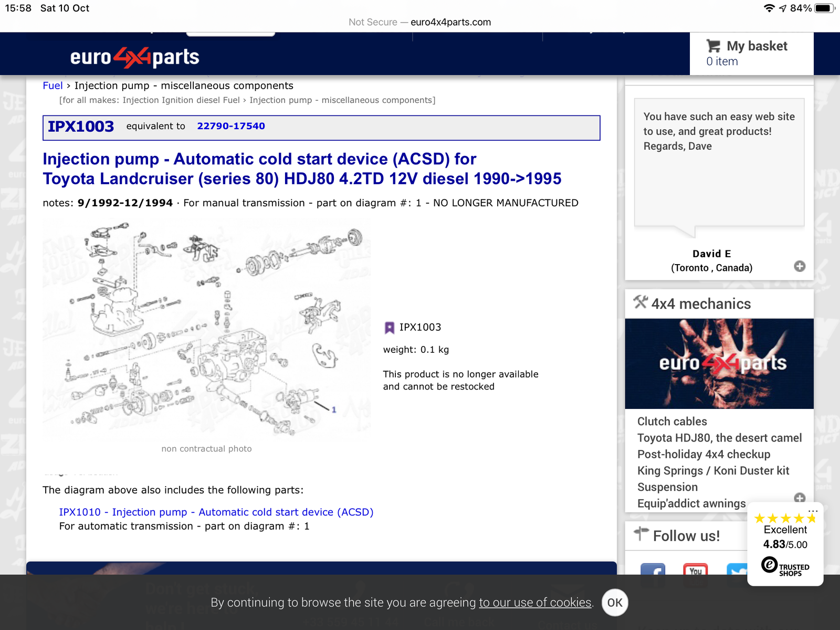Click the Follow us! heading

(x=686, y=536)
